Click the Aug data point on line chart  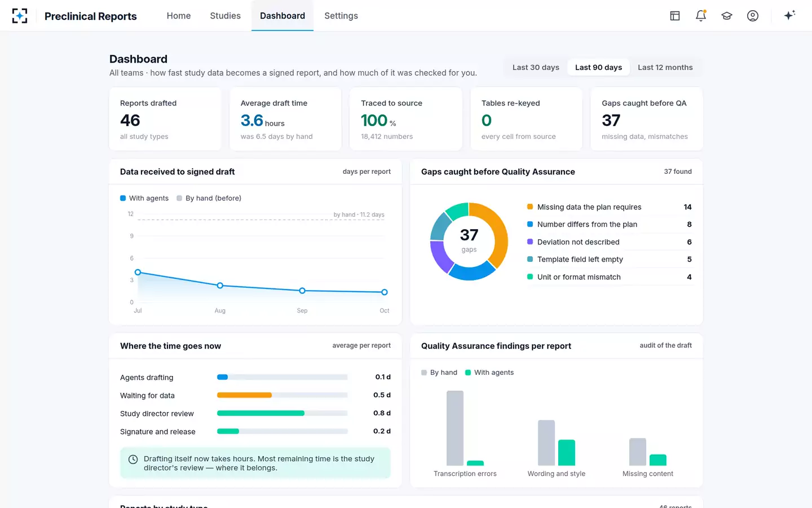[220, 286]
